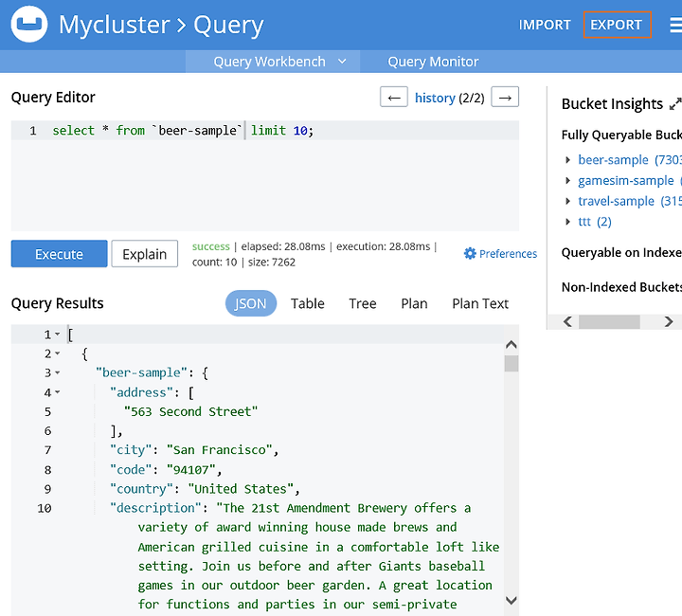This screenshot has width=682, height=616.
Task: Click the results vertical scrollbar thumb
Action: (511, 363)
